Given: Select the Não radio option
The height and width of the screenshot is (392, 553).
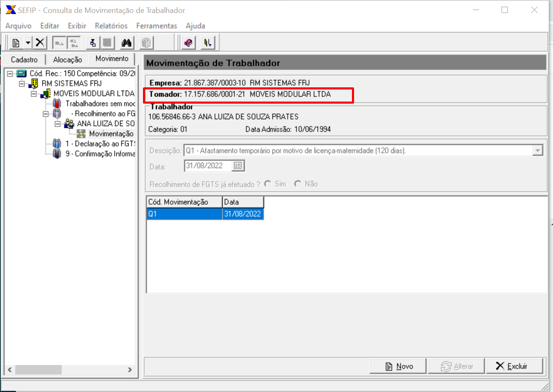Looking at the screenshot, I should tap(298, 184).
